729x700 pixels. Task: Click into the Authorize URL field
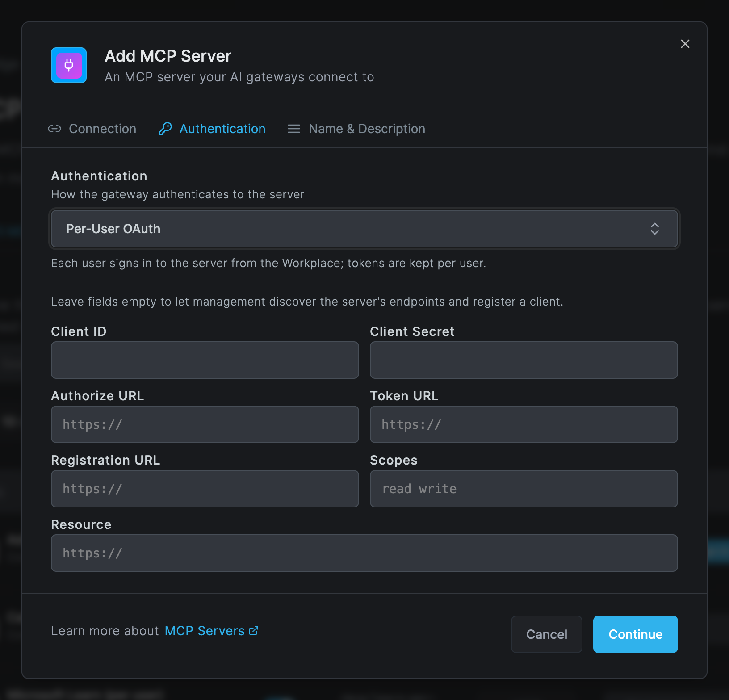pos(205,424)
